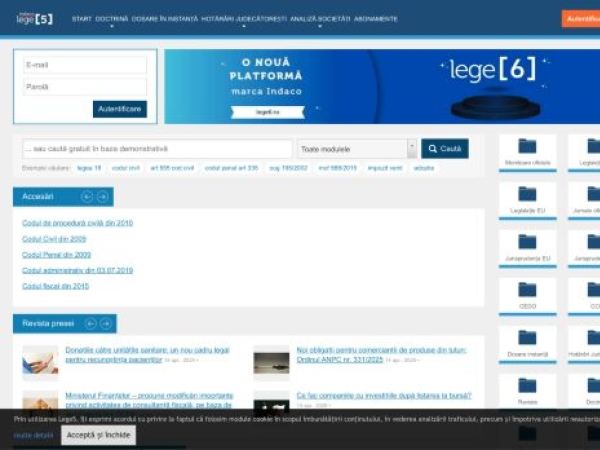Open the Jurnale oficiale folder tile

pos(584,201)
